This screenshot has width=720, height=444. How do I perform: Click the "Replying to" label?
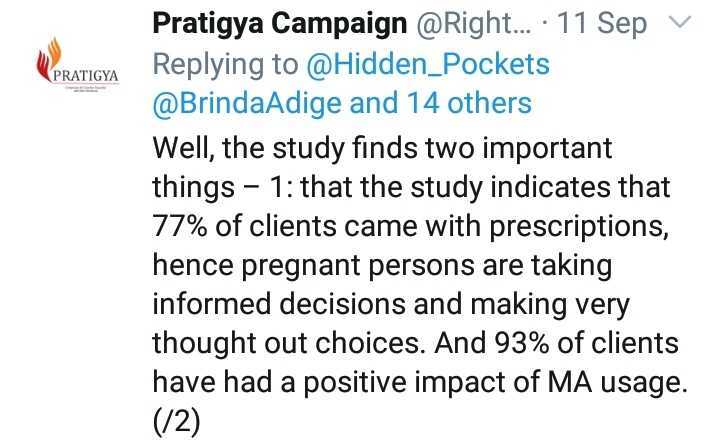(x=225, y=64)
